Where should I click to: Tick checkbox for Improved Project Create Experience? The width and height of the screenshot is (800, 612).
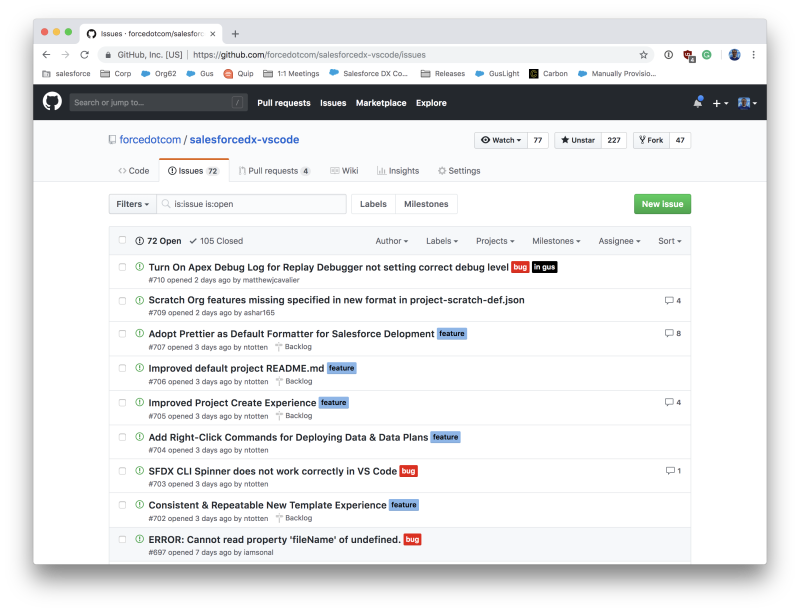(x=122, y=402)
